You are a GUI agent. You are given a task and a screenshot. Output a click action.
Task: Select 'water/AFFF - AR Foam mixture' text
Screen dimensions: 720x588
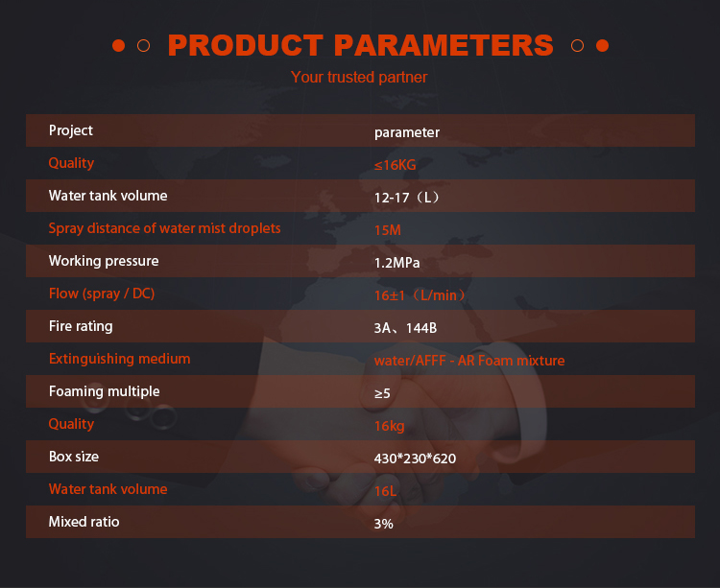pos(469,361)
